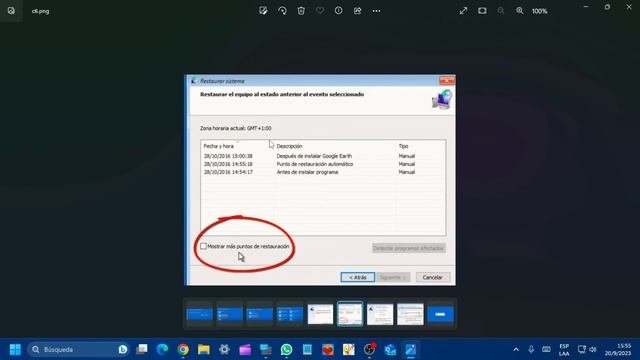The width and height of the screenshot is (640, 360).
Task: Open the ESP LAA language switcher
Action: [x=564, y=350]
